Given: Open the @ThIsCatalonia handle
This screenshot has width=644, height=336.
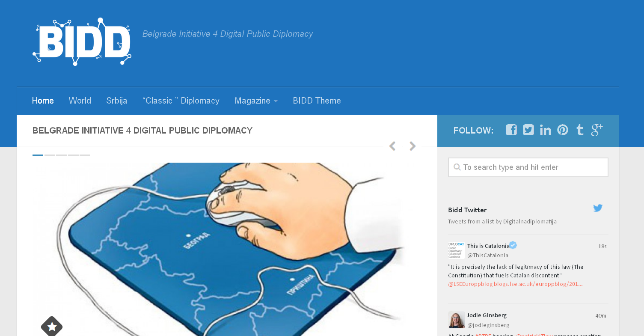Looking at the screenshot, I should [488, 256].
